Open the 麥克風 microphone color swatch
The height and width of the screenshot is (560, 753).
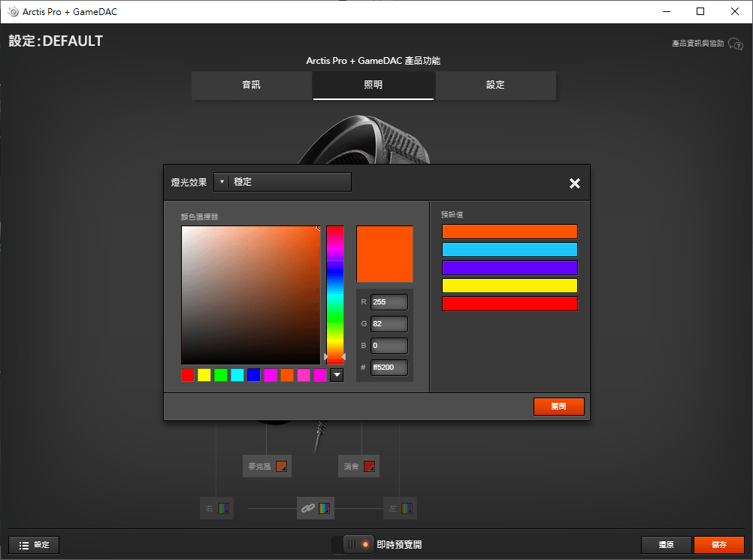[281, 466]
